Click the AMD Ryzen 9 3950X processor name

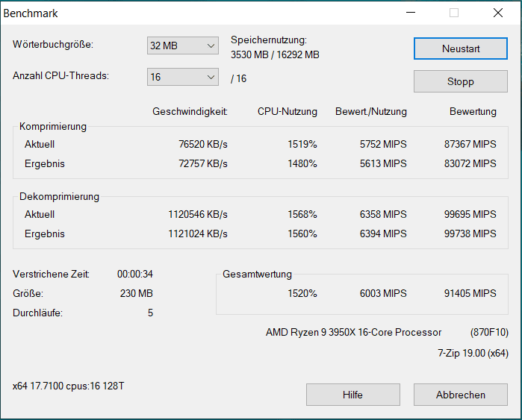[353, 332]
